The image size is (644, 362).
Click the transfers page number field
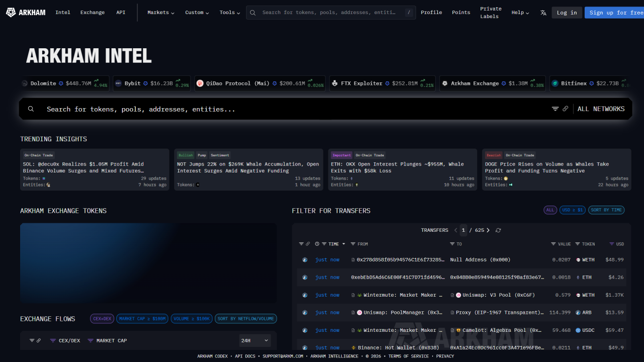pyautogui.click(x=464, y=230)
